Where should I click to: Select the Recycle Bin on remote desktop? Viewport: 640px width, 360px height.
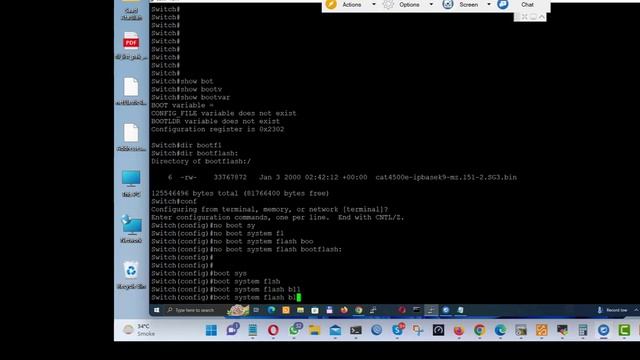131,275
